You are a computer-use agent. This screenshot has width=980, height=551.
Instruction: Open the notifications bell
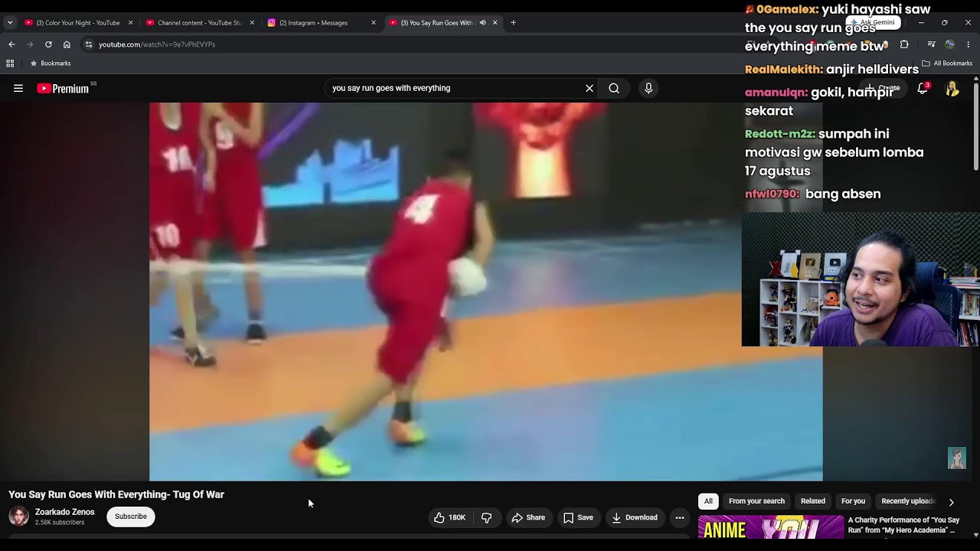click(x=923, y=89)
